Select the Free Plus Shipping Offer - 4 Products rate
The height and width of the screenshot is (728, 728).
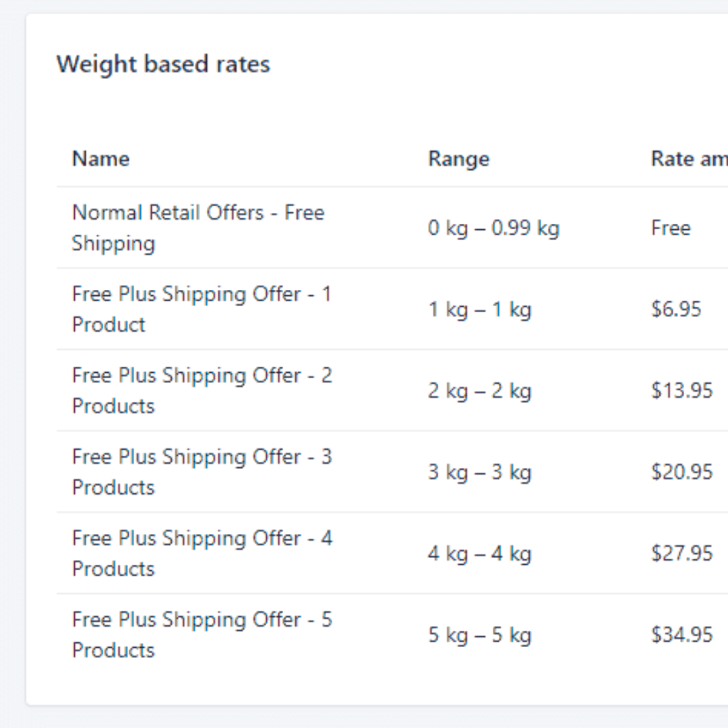[x=202, y=553]
